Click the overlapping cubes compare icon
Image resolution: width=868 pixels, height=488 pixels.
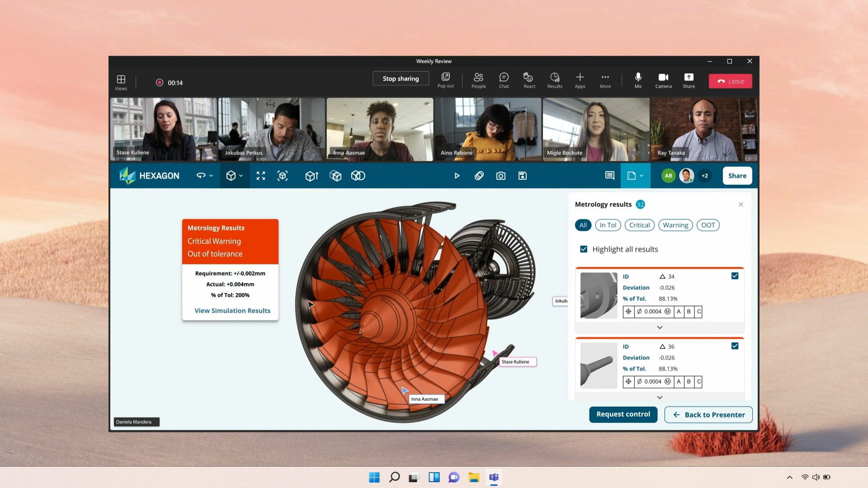(x=358, y=176)
